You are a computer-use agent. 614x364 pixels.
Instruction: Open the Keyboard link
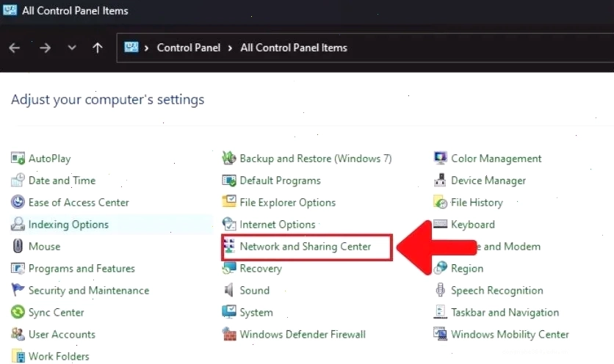pos(473,225)
